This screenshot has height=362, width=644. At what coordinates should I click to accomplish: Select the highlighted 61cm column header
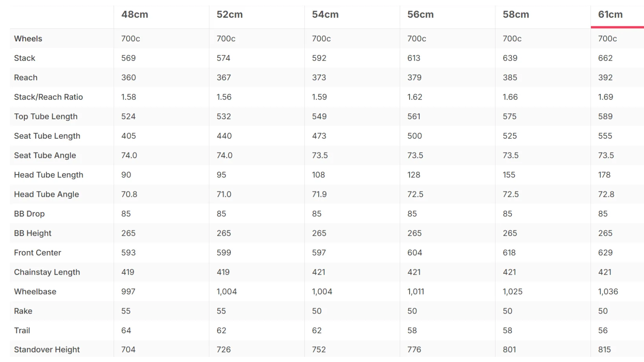click(x=610, y=15)
